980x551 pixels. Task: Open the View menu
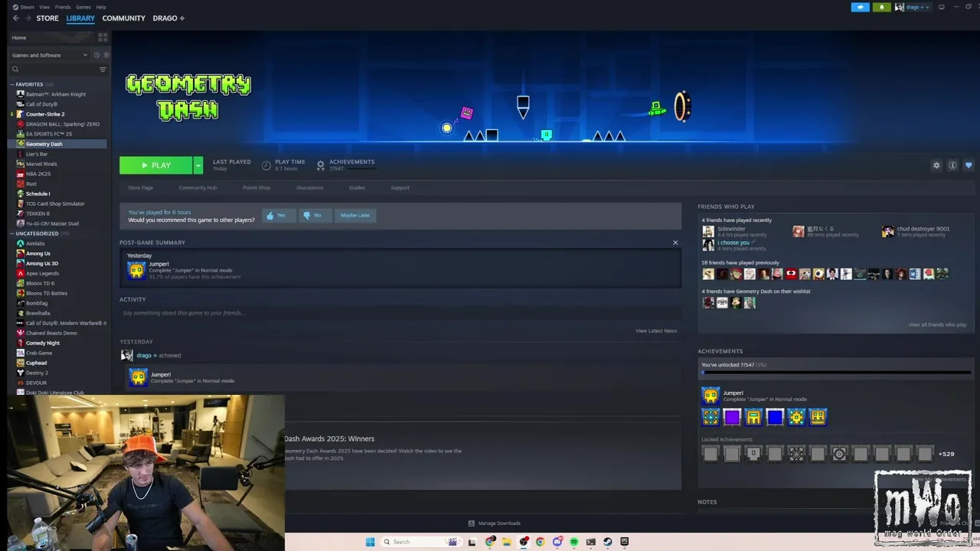click(x=44, y=7)
